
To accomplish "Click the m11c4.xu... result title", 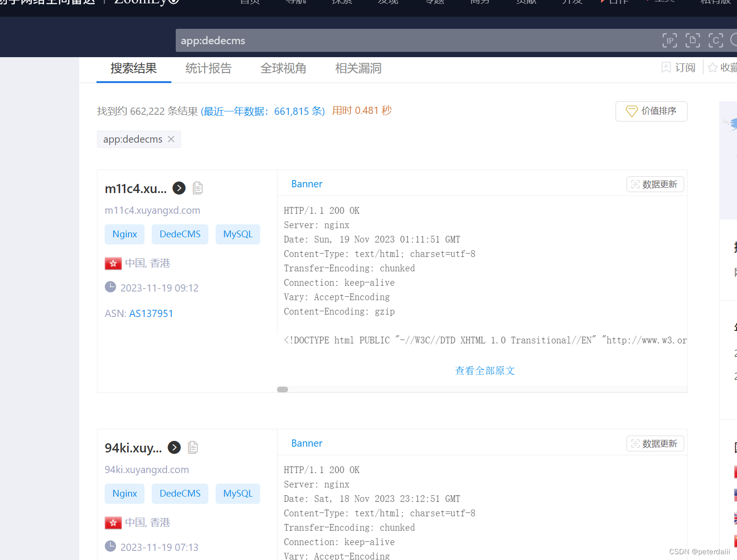I will pyautogui.click(x=136, y=189).
